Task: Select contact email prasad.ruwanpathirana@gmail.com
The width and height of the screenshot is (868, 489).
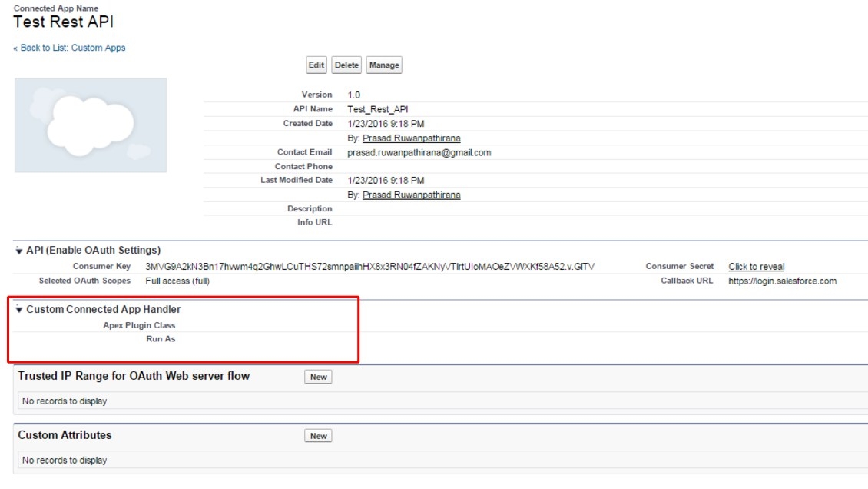Action: (x=419, y=152)
